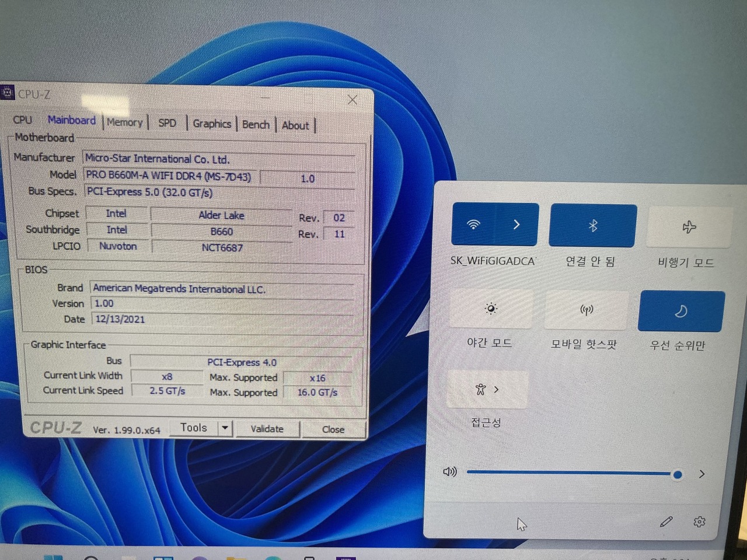The image size is (747, 560).
Task: Click the Tools button
Action: [194, 428]
